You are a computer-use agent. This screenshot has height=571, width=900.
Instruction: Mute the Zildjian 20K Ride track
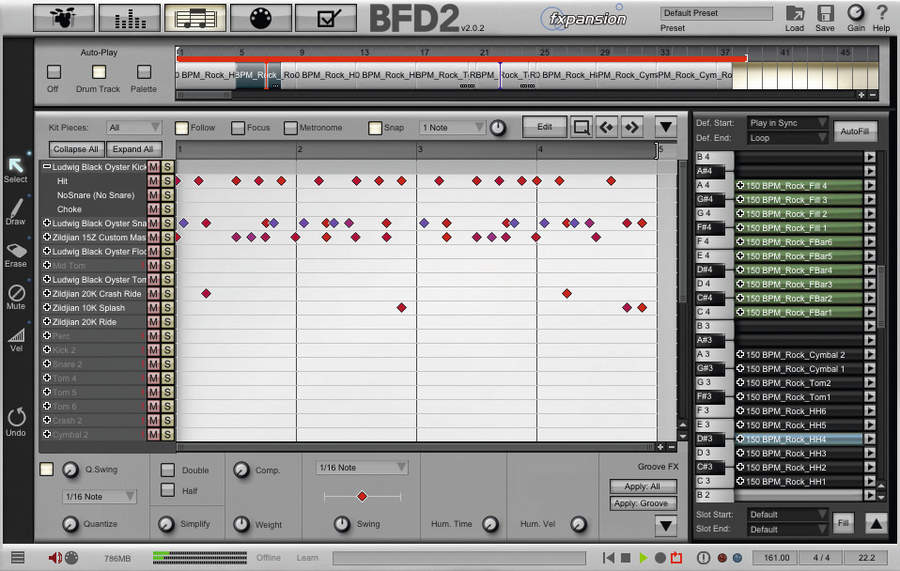tap(153, 321)
